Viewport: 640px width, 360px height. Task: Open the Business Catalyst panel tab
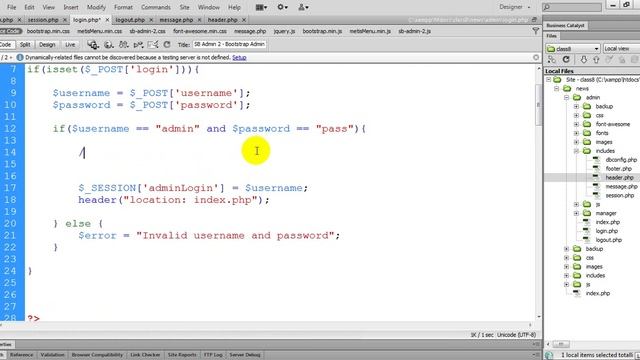pyautogui.click(x=565, y=25)
